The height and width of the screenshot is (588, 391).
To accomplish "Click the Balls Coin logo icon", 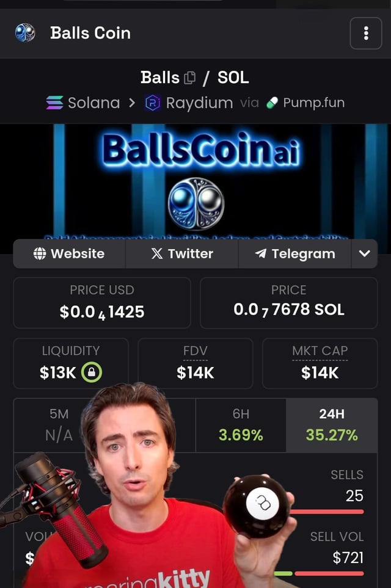I will (25, 32).
